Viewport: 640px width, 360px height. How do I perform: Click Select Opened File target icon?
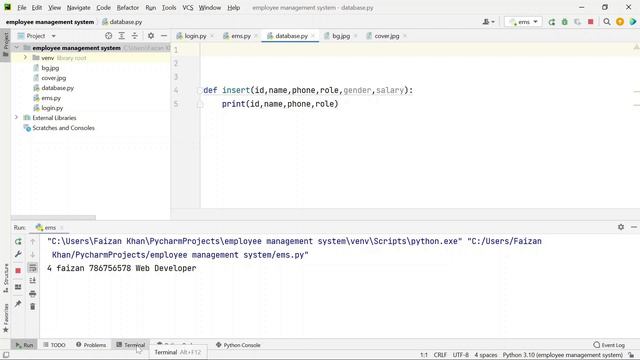coord(109,36)
